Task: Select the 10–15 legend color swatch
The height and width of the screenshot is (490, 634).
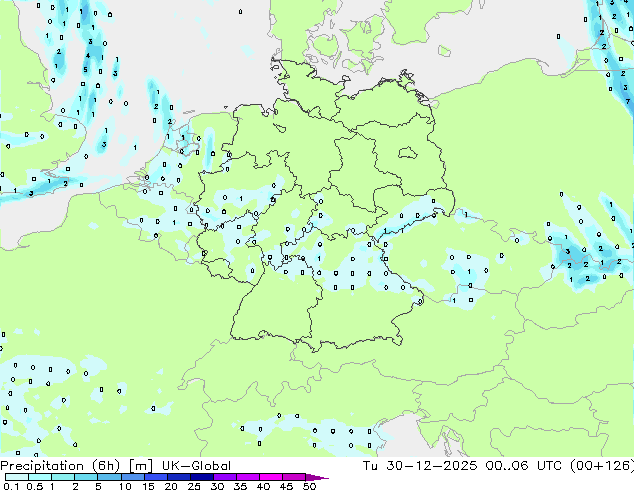Action: pyautogui.click(x=132, y=477)
